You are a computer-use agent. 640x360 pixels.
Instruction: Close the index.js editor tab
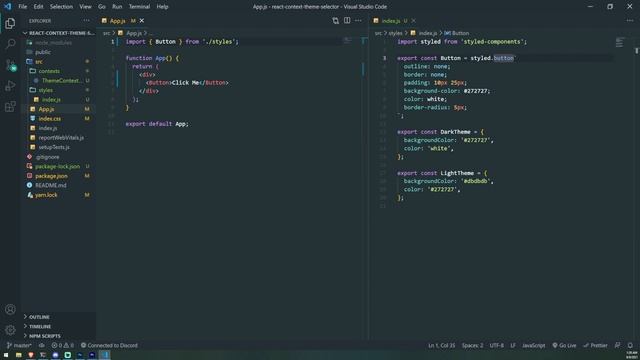click(413, 20)
